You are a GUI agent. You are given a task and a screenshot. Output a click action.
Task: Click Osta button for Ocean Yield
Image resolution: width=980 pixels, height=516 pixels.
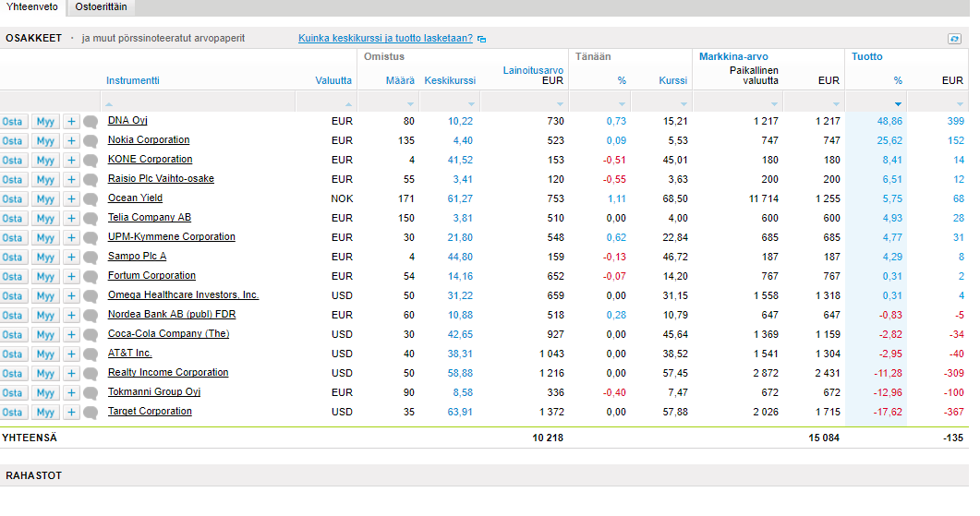point(13,199)
